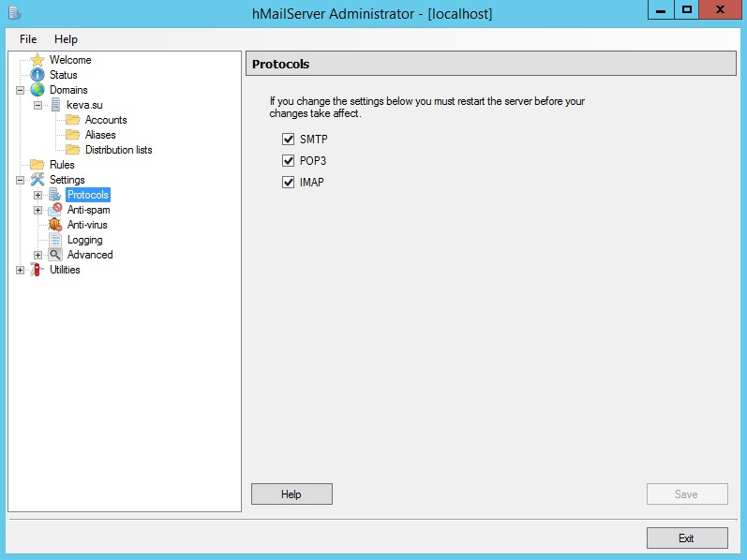Viewport: 747px width, 560px height.
Task: Click the Anti-spam envelope icon
Action: click(x=54, y=210)
